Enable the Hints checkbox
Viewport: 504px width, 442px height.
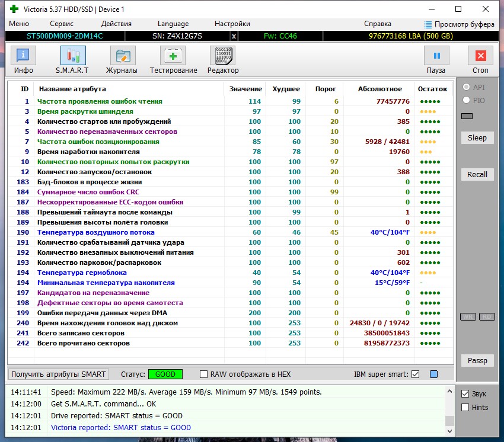[x=465, y=407]
